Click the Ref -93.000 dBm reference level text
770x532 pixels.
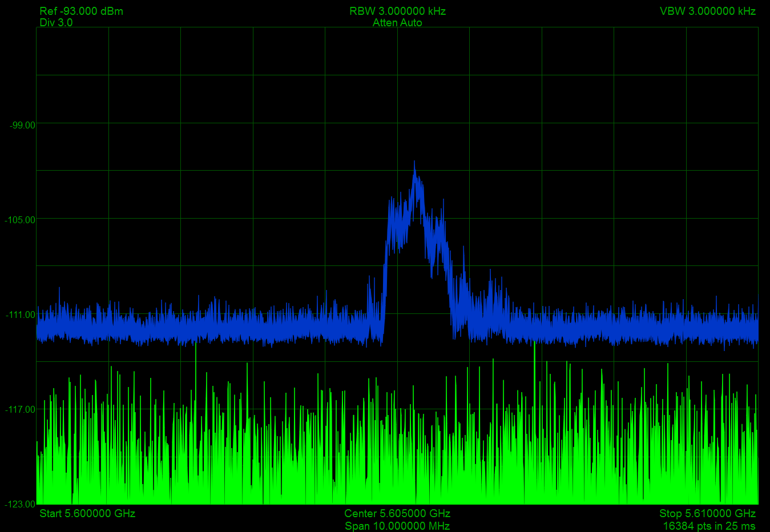tap(81, 11)
